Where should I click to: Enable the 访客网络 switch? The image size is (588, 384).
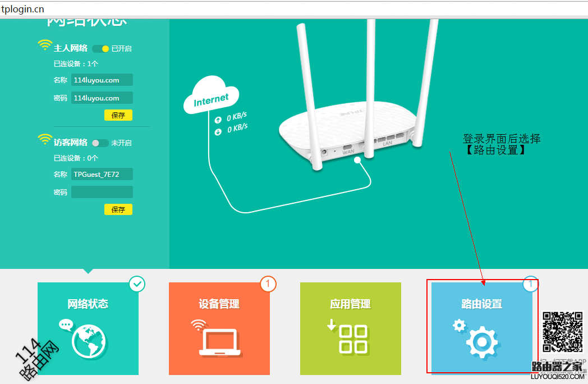(99, 143)
